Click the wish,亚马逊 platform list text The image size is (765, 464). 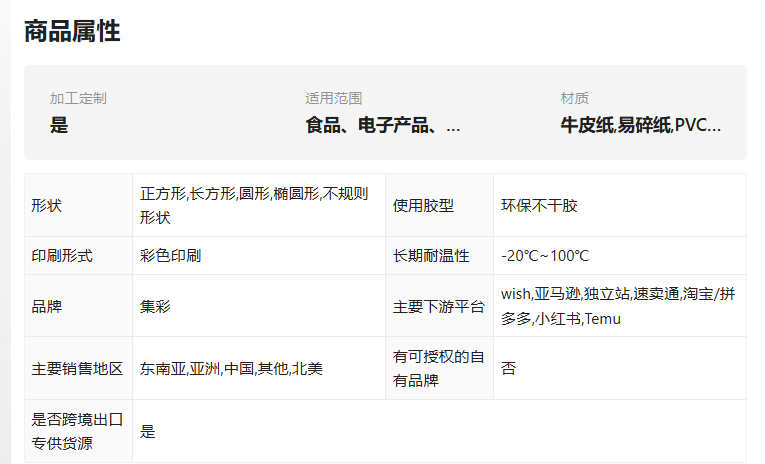pyautogui.click(x=618, y=306)
